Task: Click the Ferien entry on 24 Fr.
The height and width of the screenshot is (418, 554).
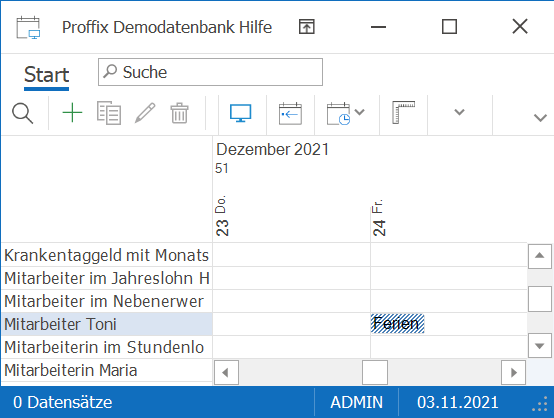Action: [x=397, y=323]
